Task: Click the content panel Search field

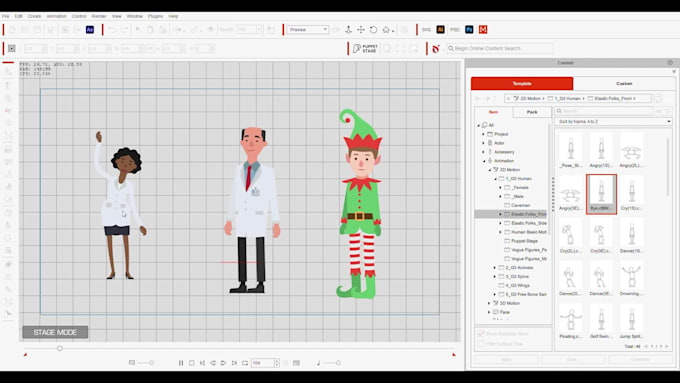Action: (605, 111)
